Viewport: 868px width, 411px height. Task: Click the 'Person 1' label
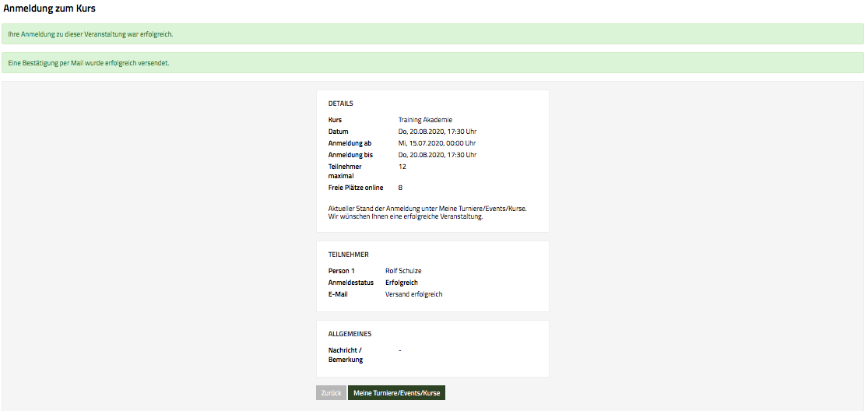341,271
